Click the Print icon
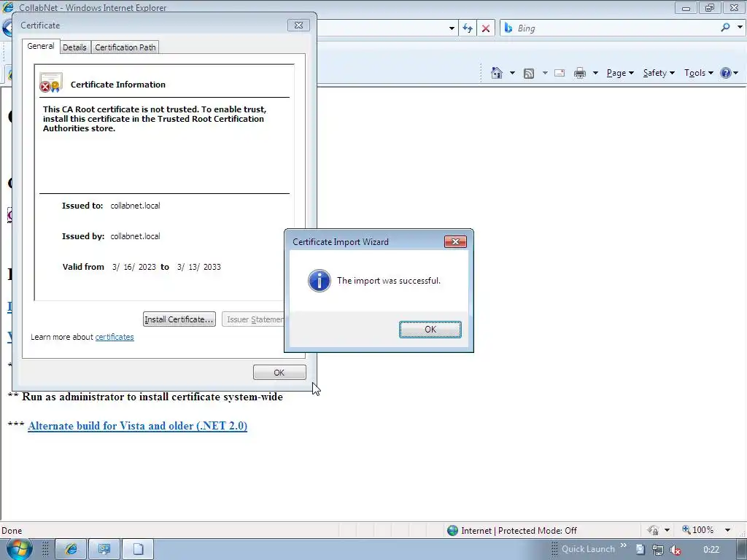Viewport: 747px width, 560px height. coord(580,73)
